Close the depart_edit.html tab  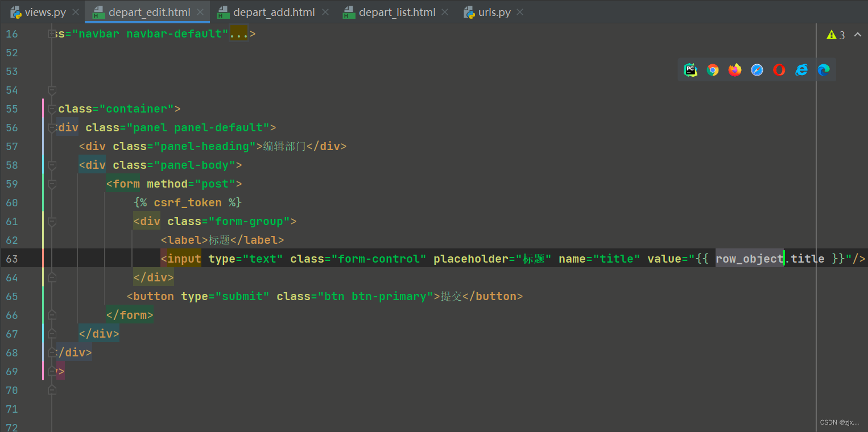(x=200, y=12)
